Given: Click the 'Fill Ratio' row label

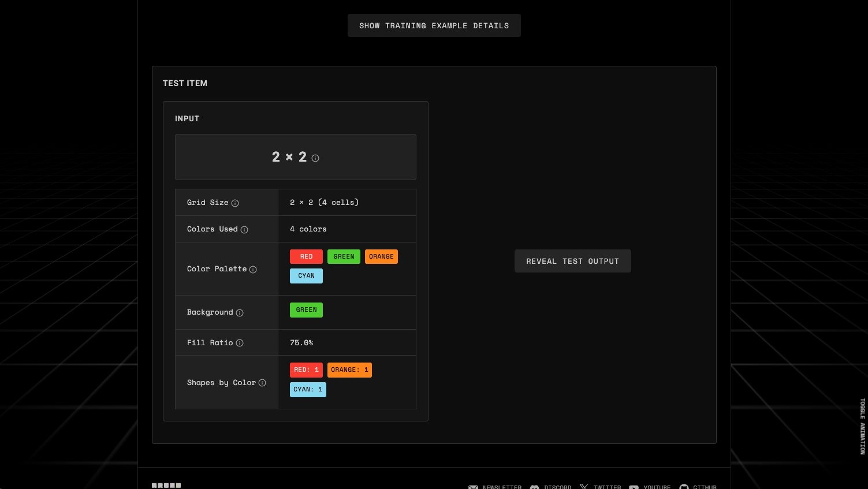Looking at the screenshot, I should (x=210, y=342).
